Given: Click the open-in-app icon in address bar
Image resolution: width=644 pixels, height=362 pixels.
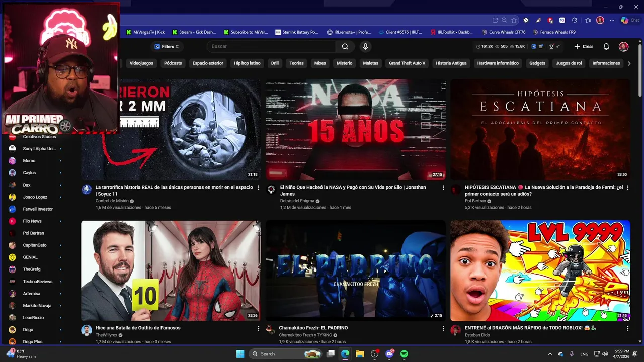Looking at the screenshot, I should (x=495, y=20).
